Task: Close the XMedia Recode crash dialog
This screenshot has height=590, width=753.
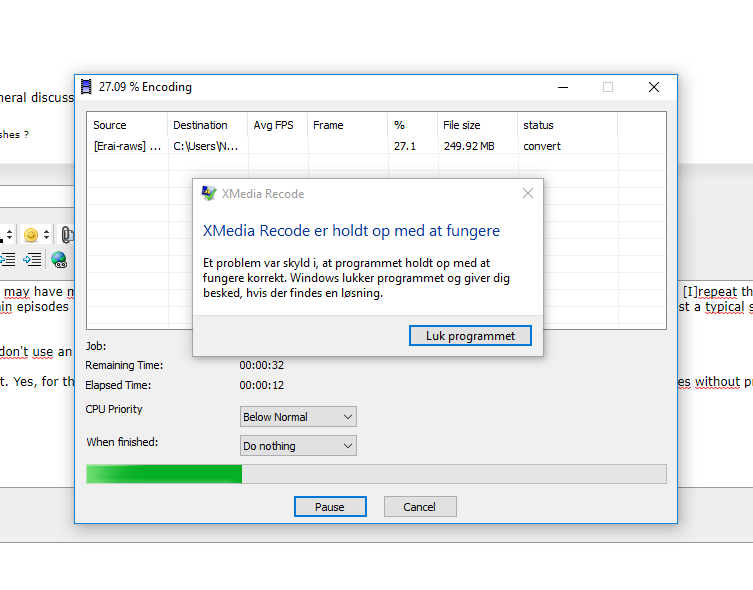Action: click(528, 193)
